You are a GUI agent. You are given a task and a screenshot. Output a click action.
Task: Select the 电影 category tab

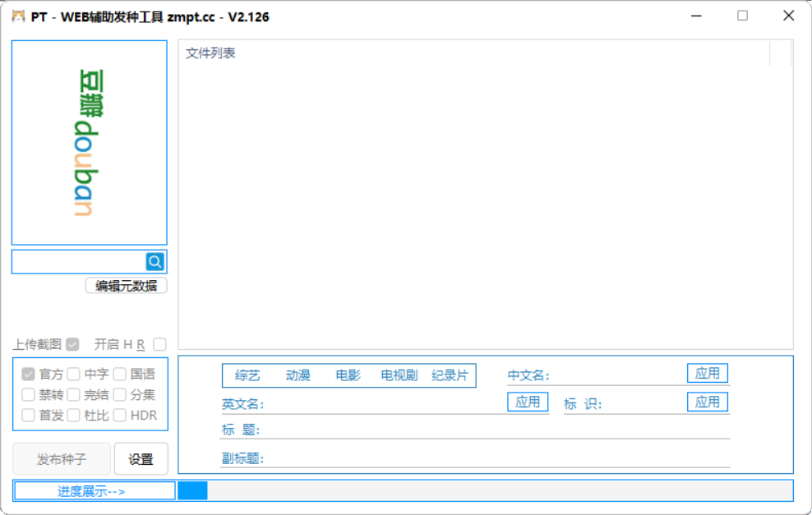tap(348, 375)
